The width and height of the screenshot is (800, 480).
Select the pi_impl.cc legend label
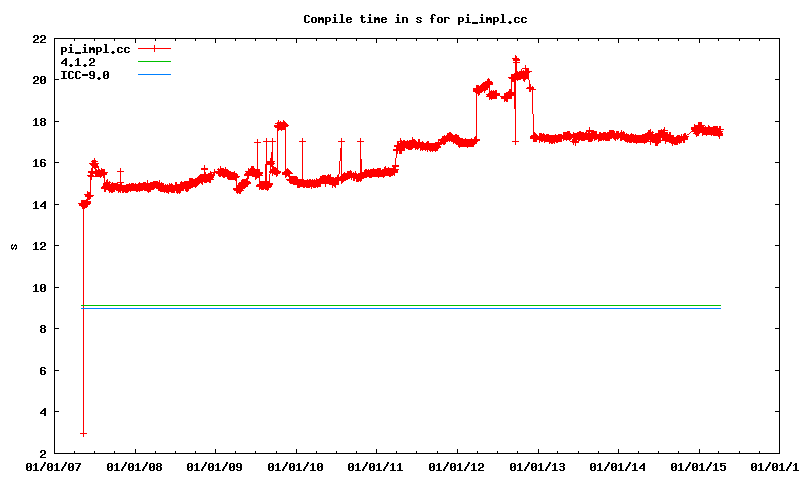click(95, 49)
